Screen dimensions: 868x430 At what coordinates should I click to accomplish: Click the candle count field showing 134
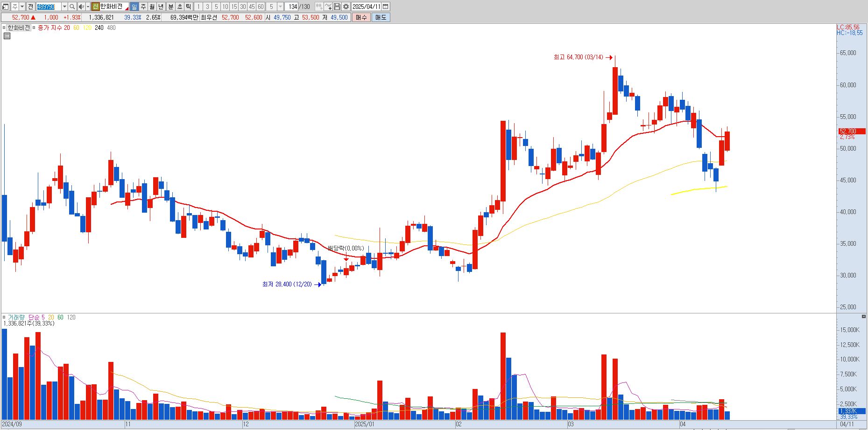coord(292,7)
